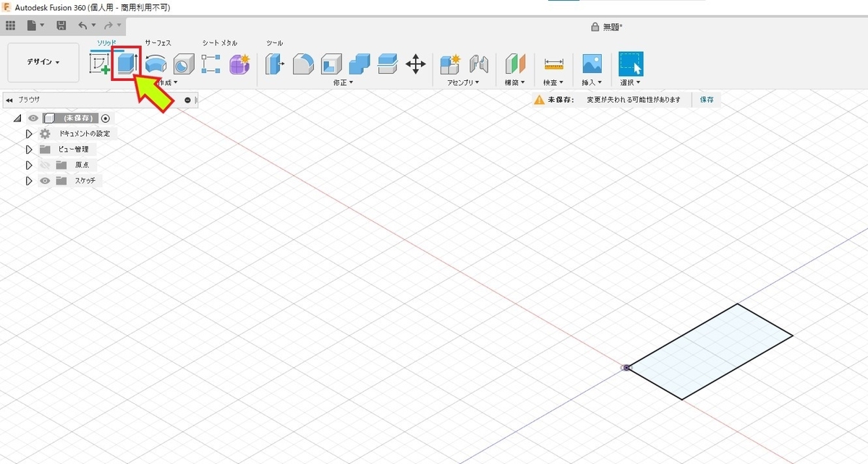Screen dimensions: 868x464
Task: Open the Hole tool
Action: (x=183, y=64)
